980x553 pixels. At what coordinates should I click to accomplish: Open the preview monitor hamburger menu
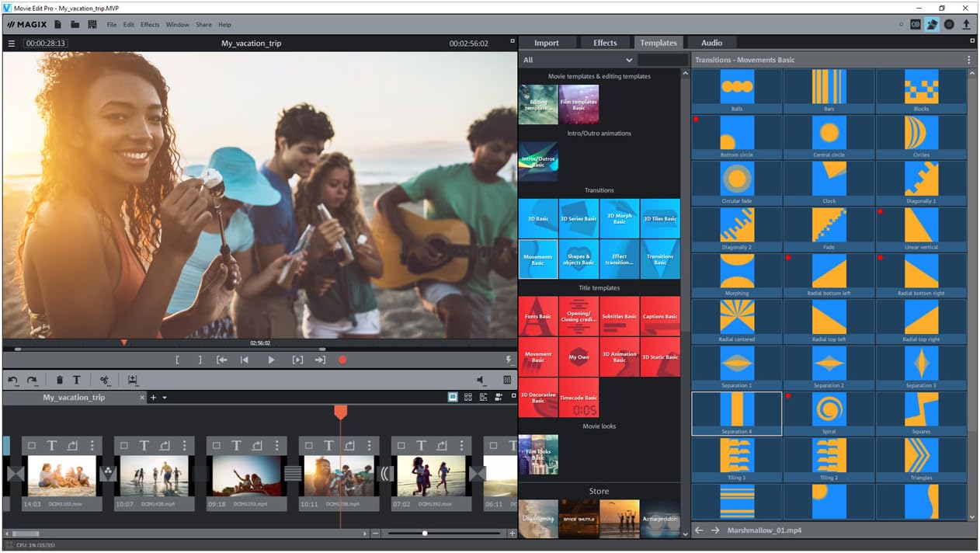[12, 43]
